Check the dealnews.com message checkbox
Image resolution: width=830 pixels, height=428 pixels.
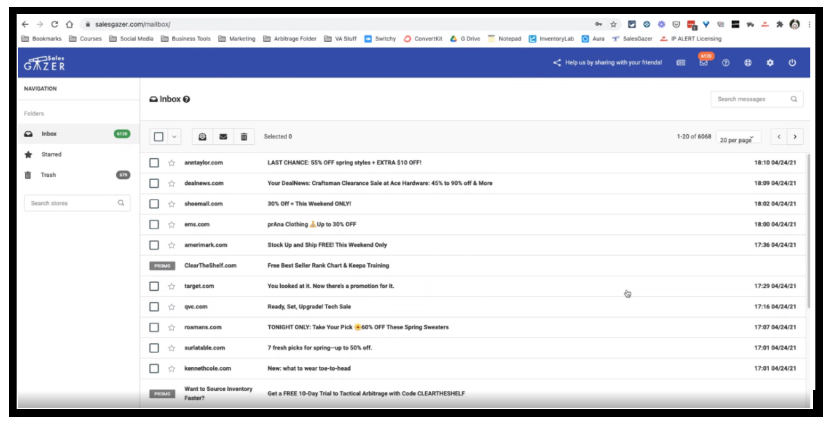pos(154,184)
